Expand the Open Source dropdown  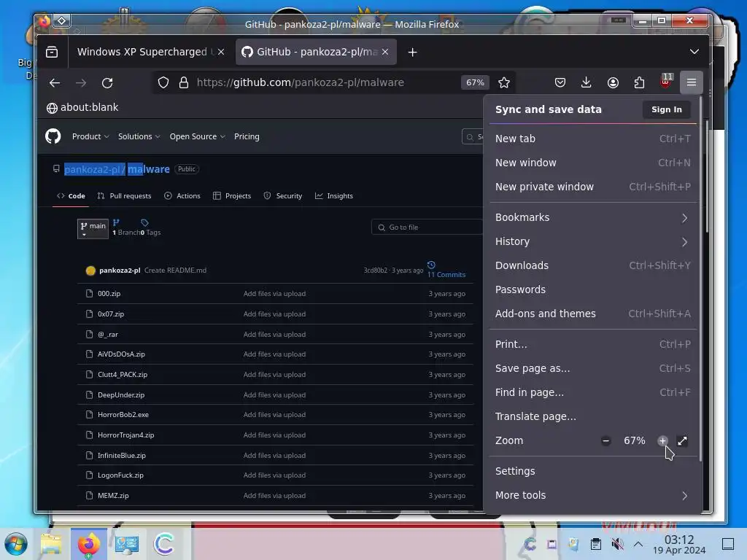pyautogui.click(x=197, y=136)
